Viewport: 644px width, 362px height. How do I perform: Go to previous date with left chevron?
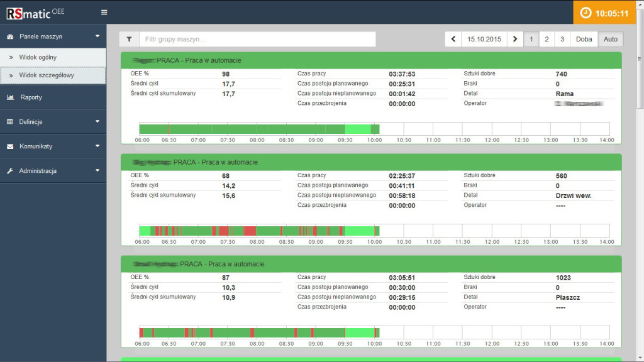click(x=453, y=40)
